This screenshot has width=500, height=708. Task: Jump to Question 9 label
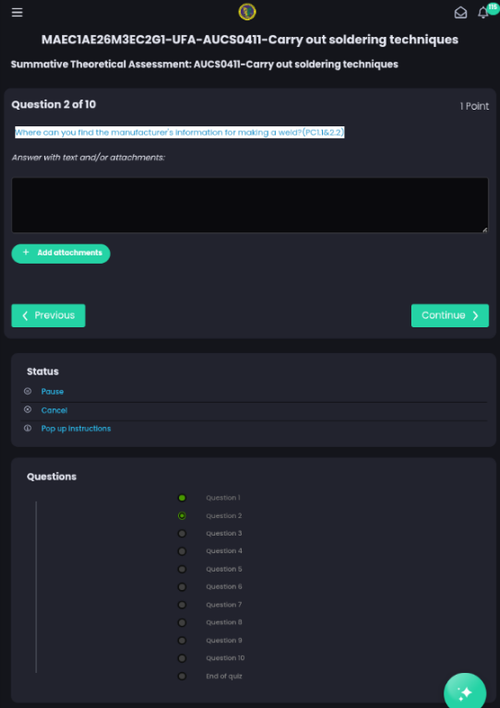[224, 641]
